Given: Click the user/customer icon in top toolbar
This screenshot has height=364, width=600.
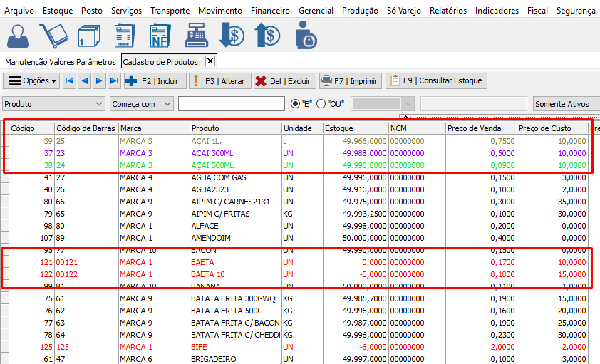Looking at the screenshot, I should click(x=19, y=35).
